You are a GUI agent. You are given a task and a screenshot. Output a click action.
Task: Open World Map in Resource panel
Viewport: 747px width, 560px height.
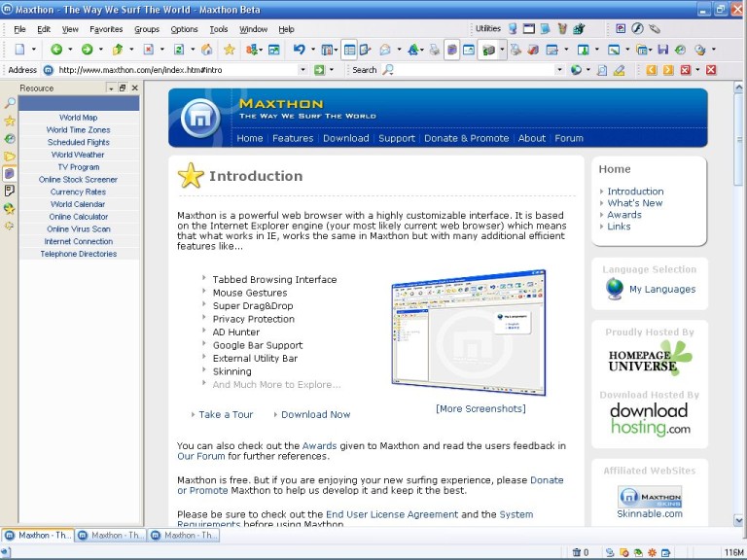pyautogui.click(x=78, y=118)
